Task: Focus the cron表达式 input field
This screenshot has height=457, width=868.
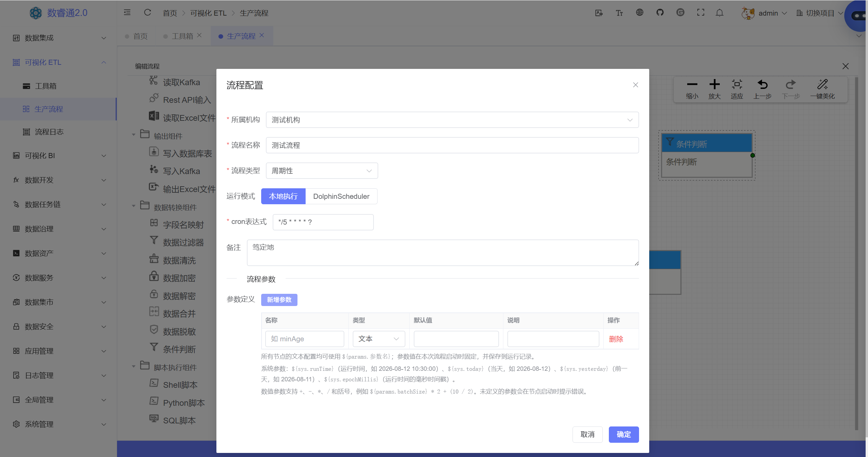Action: (x=323, y=222)
